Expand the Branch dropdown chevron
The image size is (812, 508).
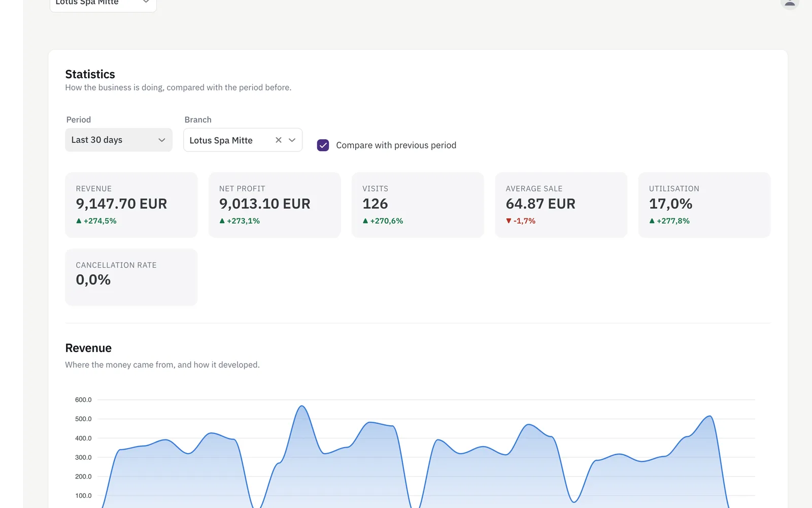[292, 140]
